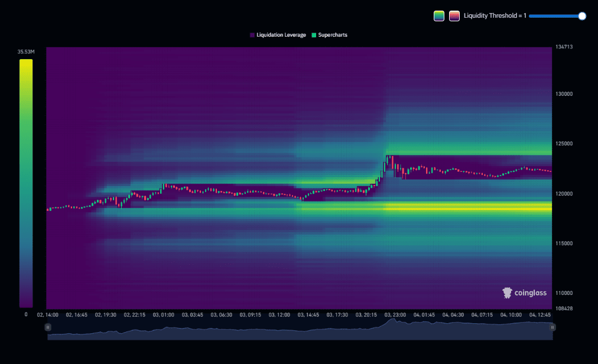Click the purple Liquidation Leverage legend square
598x364 pixels.
[252, 35]
